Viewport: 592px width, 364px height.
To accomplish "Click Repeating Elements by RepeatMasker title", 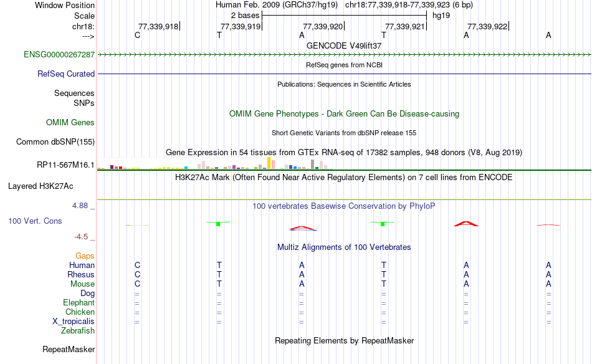I will point(344,340).
